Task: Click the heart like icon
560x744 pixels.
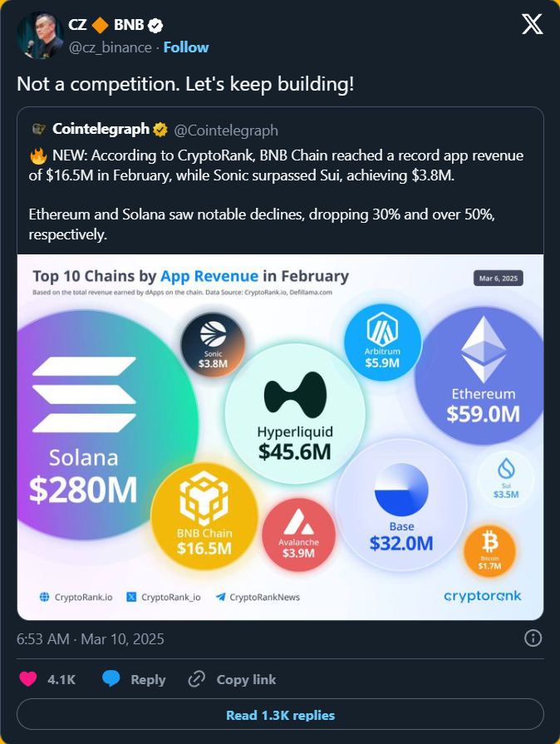Action: pos(28,679)
